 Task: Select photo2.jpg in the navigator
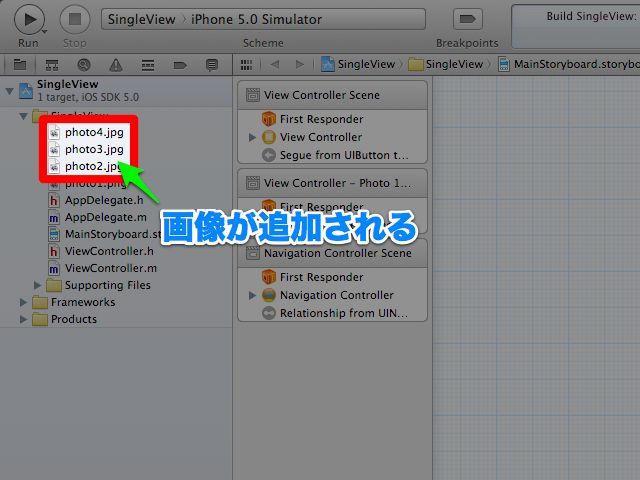[93, 166]
